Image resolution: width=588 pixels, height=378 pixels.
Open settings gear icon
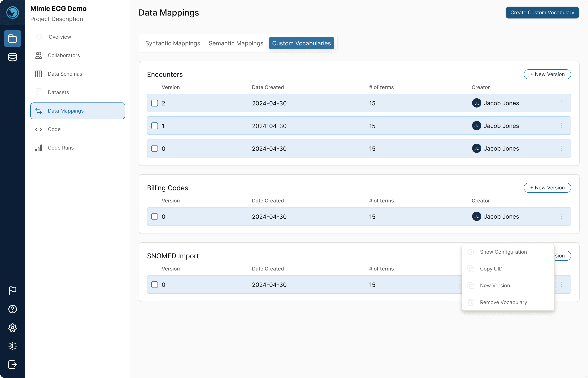coord(13,327)
